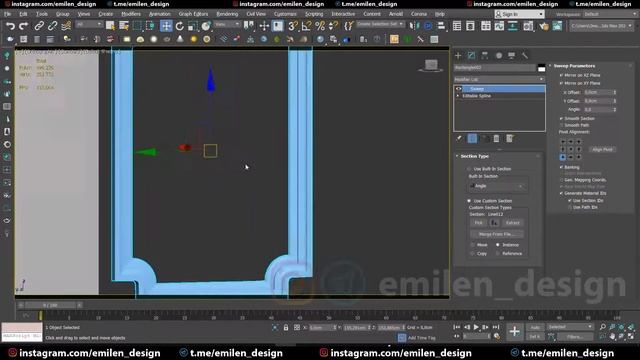
Task: Open the Create tab plus icon
Action: [458, 56]
